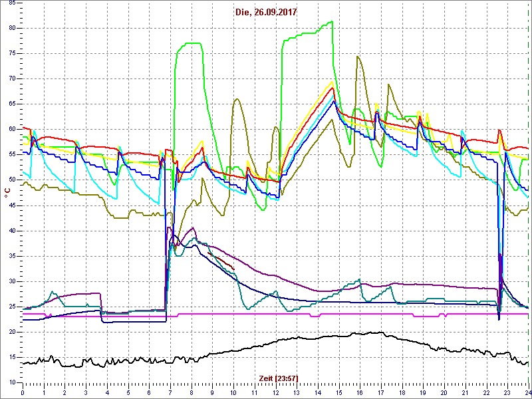Click the chart title Die, 26.09.2017
This screenshot has width=532, height=399.
tap(266, 12)
